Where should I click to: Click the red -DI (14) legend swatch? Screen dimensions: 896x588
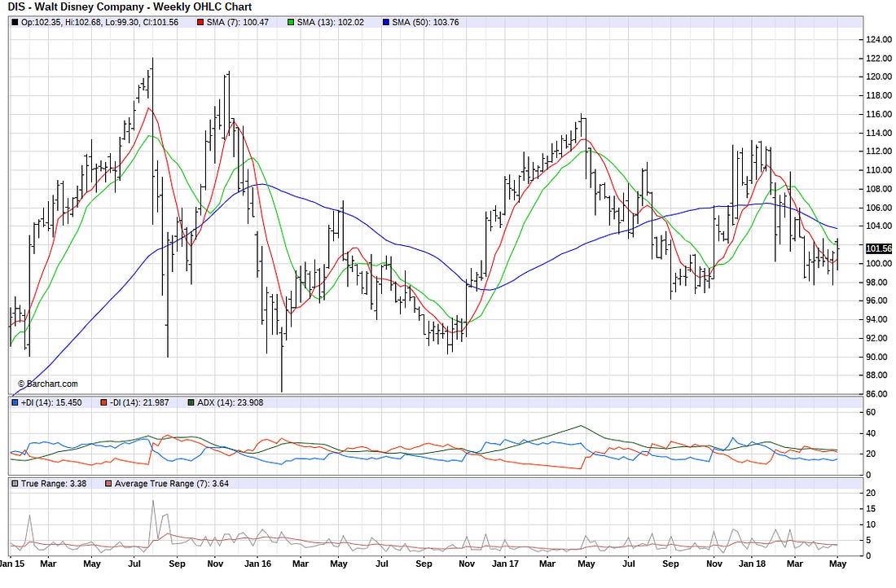pyautogui.click(x=103, y=403)
